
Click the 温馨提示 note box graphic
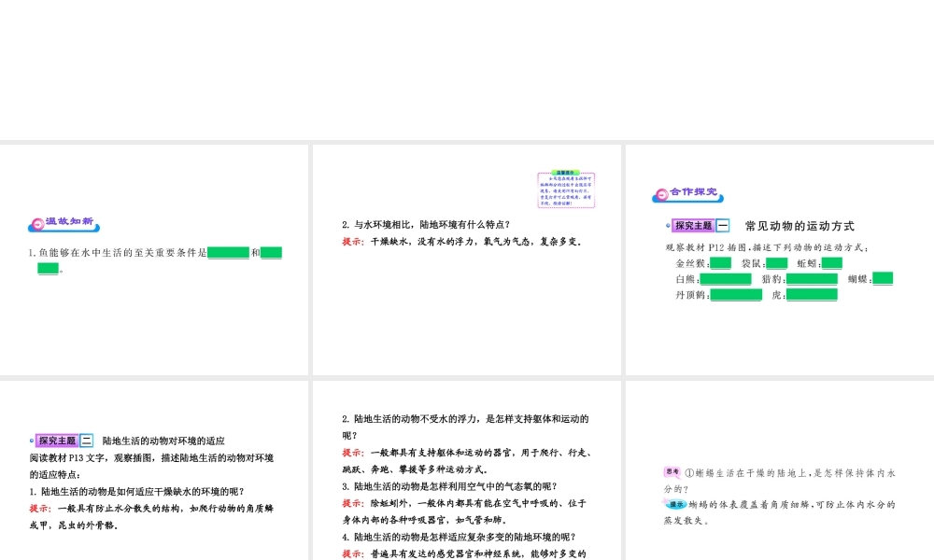(x=566, y=189)
